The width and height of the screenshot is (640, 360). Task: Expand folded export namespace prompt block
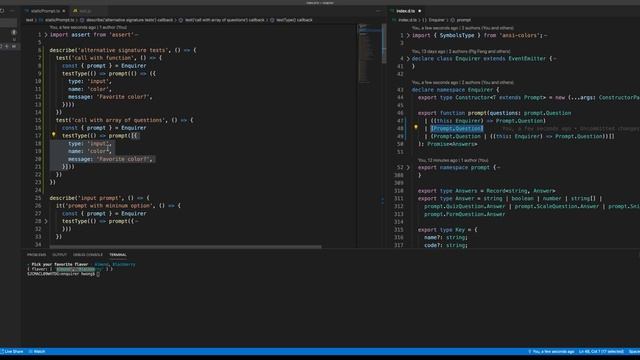tap(408, 167)
